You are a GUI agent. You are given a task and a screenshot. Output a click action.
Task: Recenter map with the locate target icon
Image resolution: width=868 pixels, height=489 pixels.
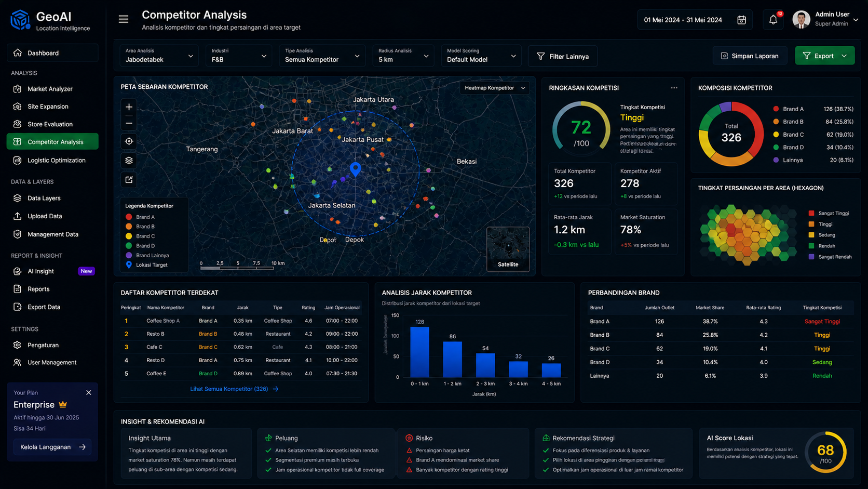pyautogui.click(x=129, y=141)
